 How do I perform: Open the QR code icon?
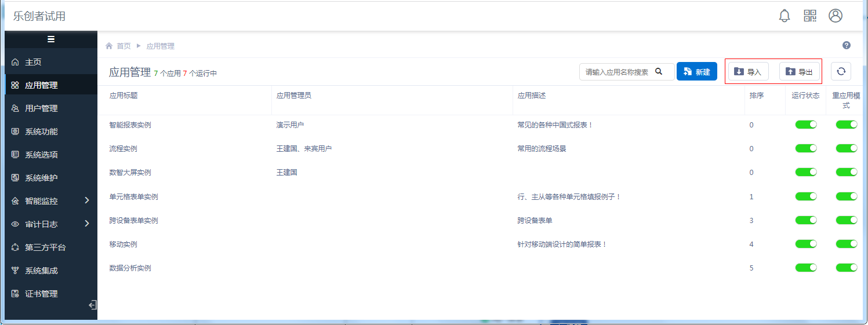pos(810,16)
